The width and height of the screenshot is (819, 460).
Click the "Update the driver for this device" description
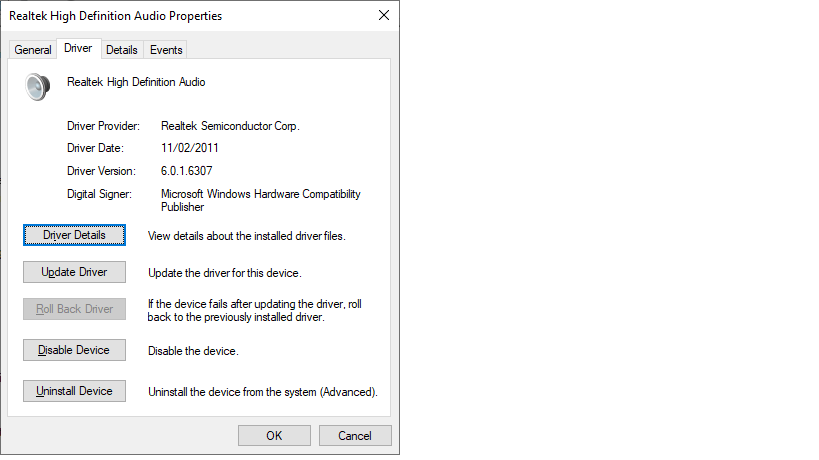click(225, 273)
